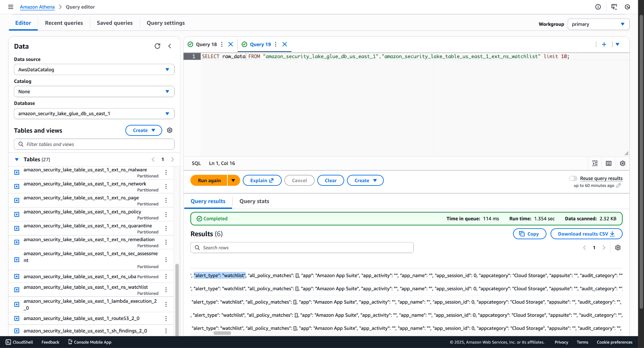Open Query settings tab

click(166, 23)
